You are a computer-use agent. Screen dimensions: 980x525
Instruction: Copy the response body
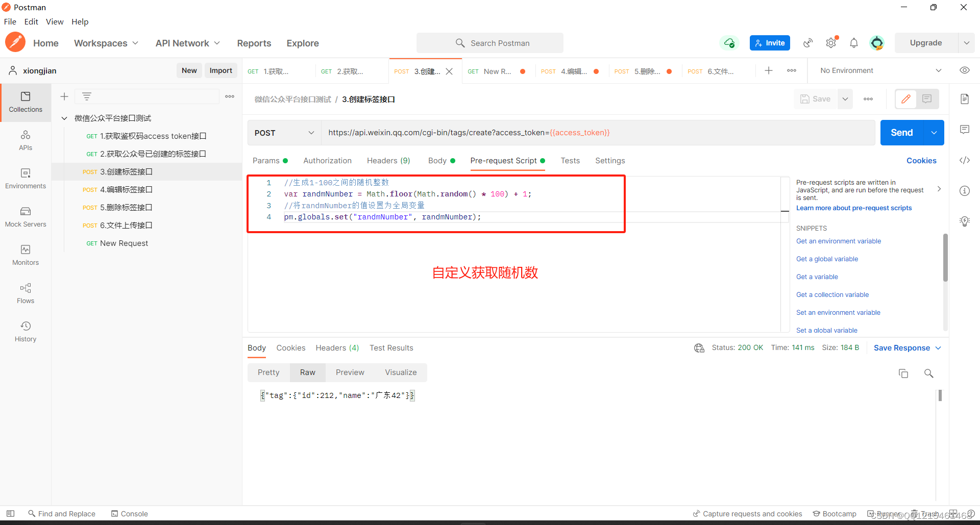903,373
